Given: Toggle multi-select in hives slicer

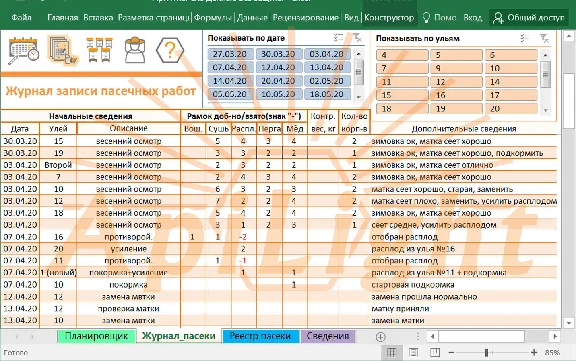Looking at the screenshot, I should click(x=525, y=38).
